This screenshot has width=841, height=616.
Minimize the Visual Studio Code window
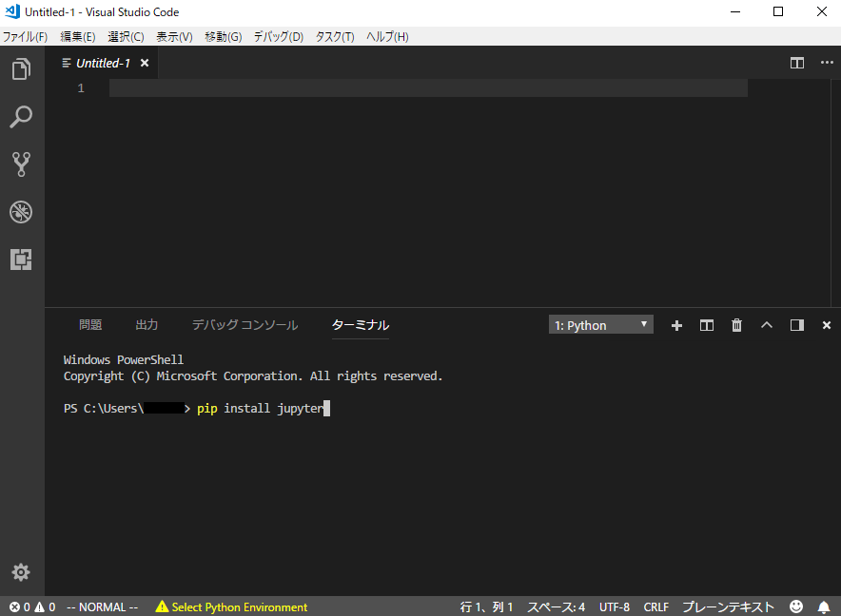(x=735, y=11)
